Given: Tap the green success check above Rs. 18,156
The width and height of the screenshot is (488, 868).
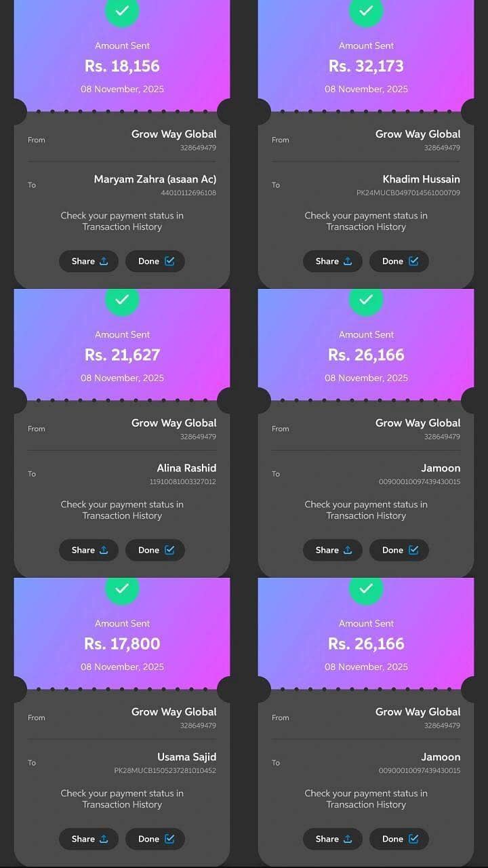Looking at the screenshot, I should 122,11.
